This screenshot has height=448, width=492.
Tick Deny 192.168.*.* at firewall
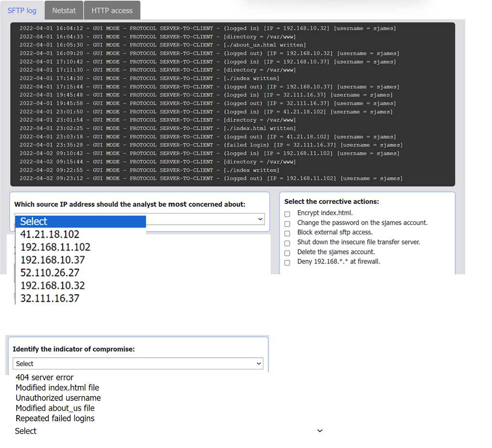coord(287,262)
